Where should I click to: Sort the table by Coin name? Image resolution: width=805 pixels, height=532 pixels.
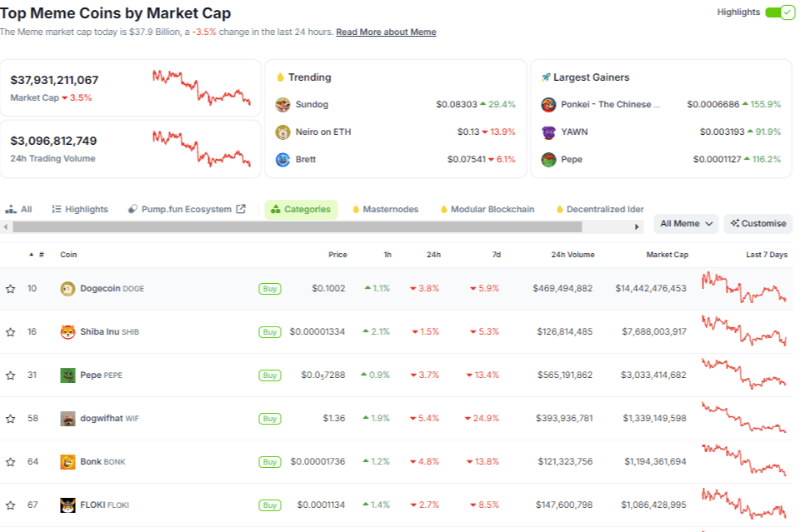(68, 255)
